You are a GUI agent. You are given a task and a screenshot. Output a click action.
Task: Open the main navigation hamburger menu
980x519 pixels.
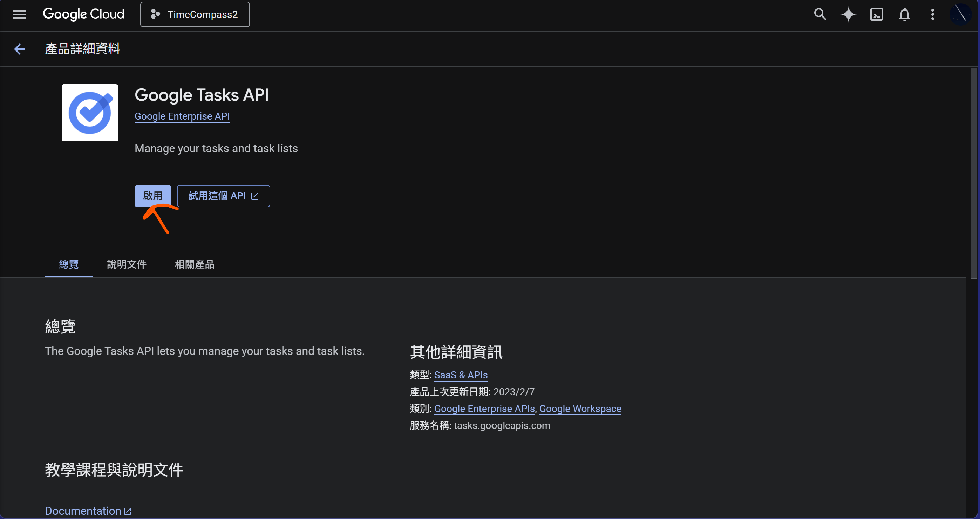[x=19, y=14]
